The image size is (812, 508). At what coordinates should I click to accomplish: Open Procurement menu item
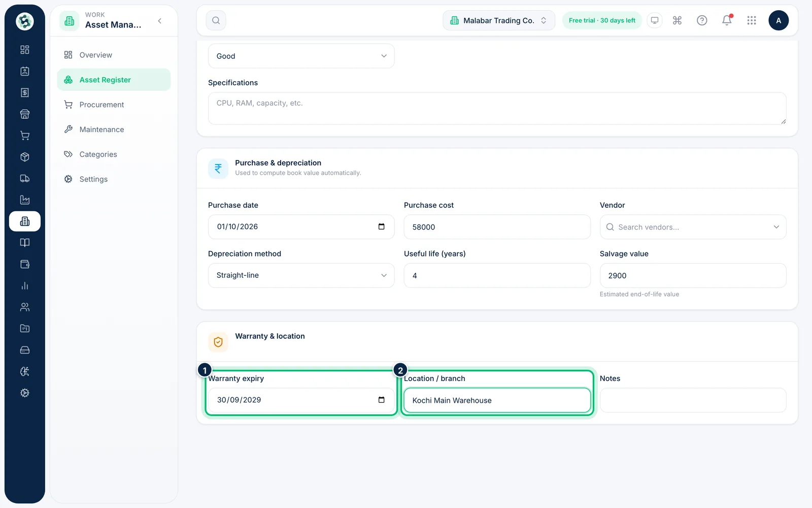(114, 105)
